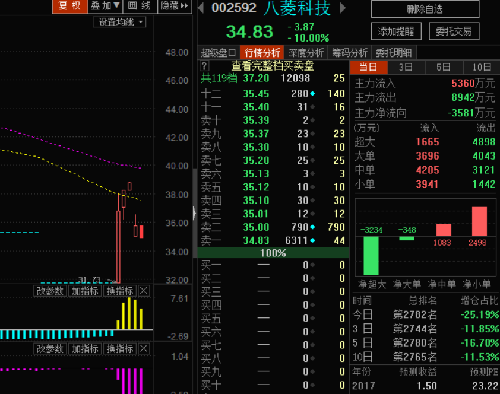This screenshot has height=394, width=500.
Task: Click the green 净超大 bar in the chart
Action: click(x=371, y=255)
